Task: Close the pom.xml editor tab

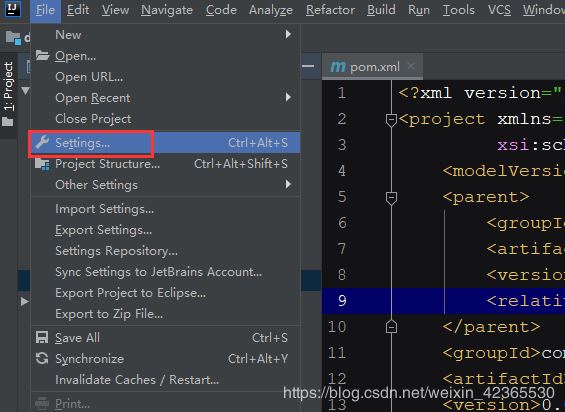Action: tap(411, 66)
